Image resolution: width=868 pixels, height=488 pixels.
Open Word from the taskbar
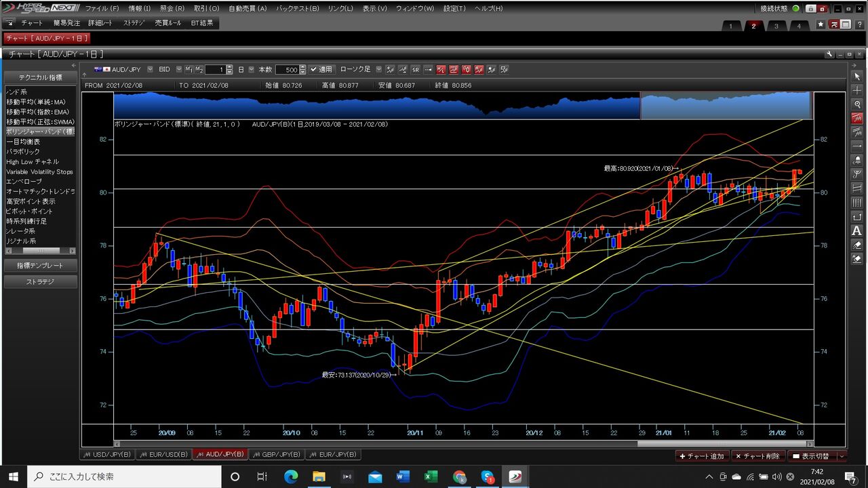click(403, 476)
